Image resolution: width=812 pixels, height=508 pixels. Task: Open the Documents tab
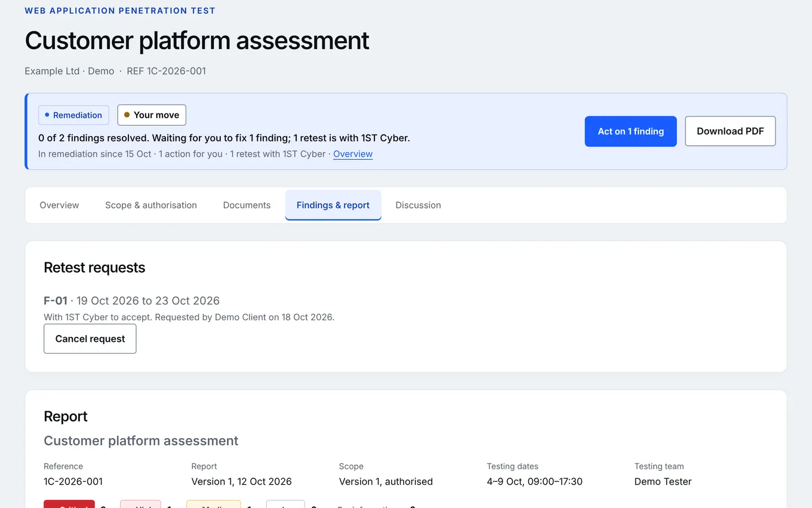point(247,205)
